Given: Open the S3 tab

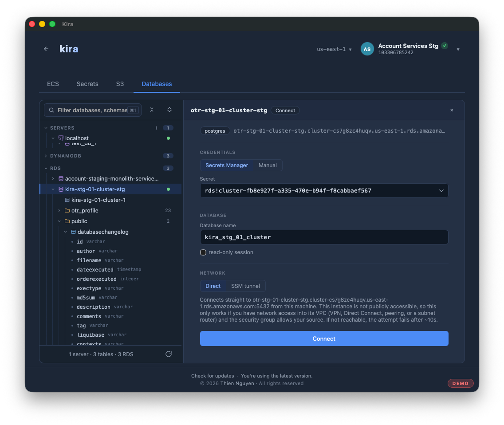Looking at the screenshot, I should coord(120,84).
